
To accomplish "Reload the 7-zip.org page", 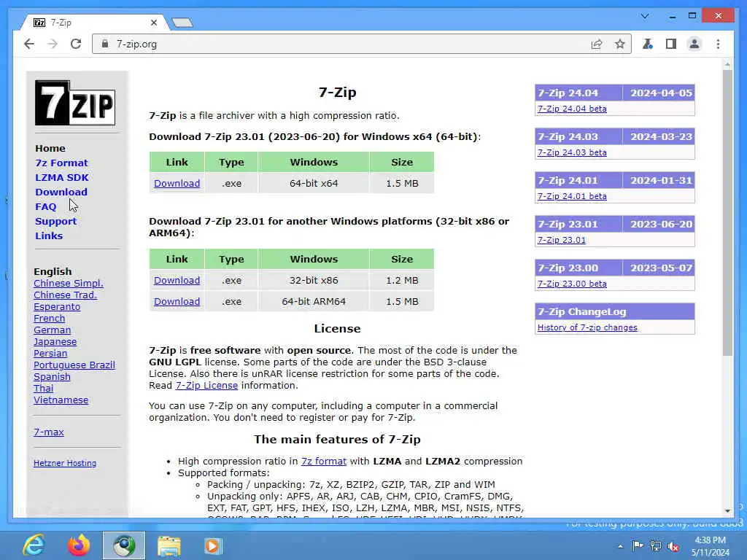I will (x=76, y=44).
